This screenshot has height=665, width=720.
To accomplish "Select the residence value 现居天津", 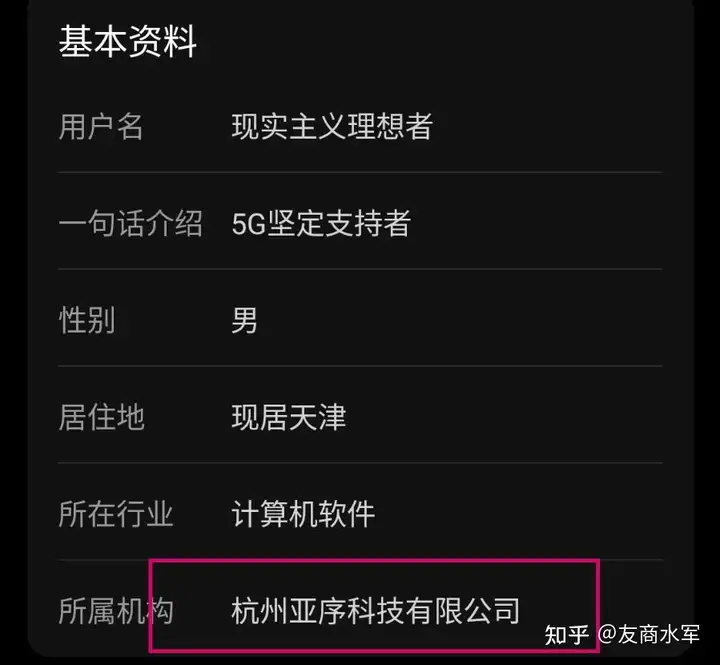I will 289,417.
